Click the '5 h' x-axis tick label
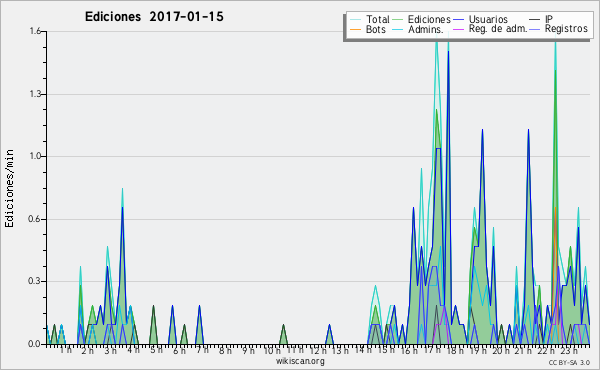This screenshot has height=370, width=600. tap(156, 350)
